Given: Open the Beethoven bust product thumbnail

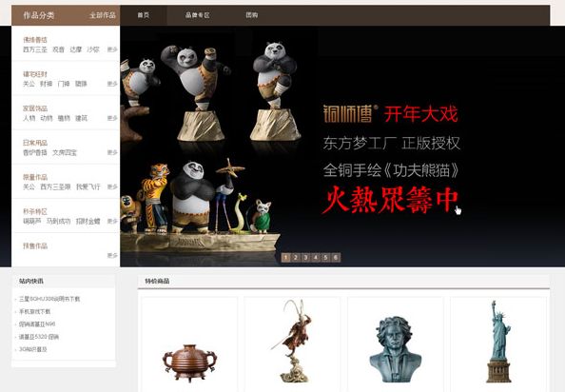Looking at the screenshot, I should pyautogui.click(x=396, y=349).
